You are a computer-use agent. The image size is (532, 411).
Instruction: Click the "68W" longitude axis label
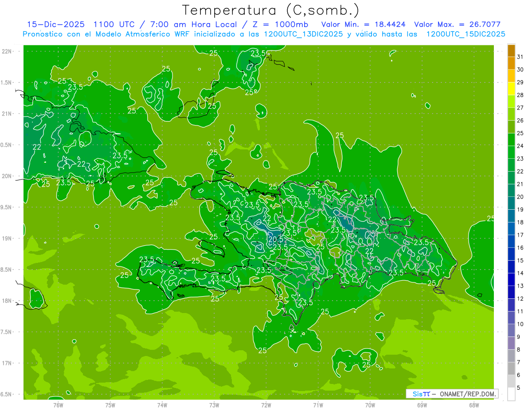click(x=474, y=405)
